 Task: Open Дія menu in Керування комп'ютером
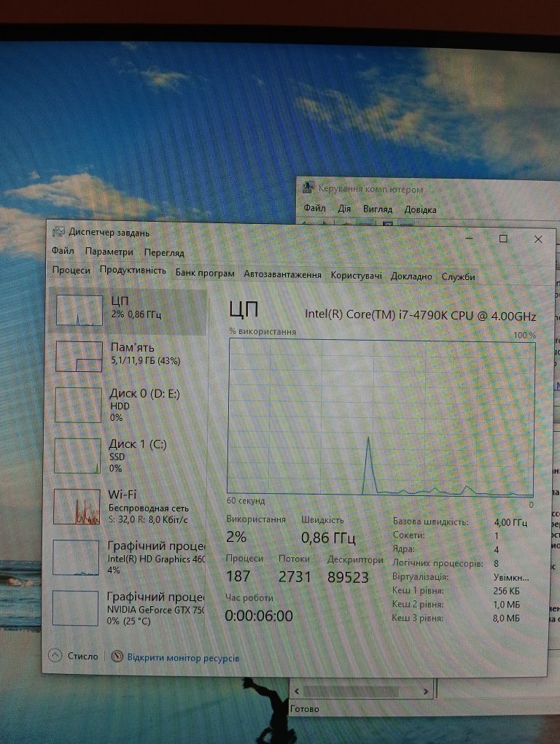(344, 209)
